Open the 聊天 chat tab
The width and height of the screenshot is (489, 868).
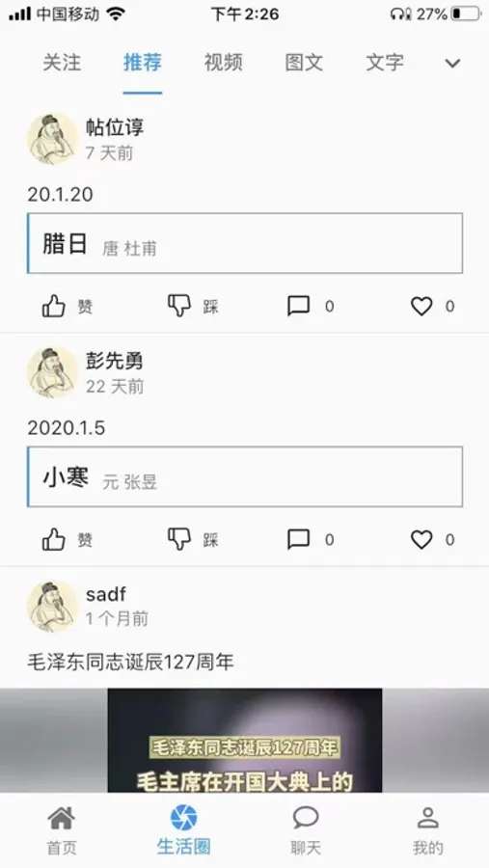[306, 829]
